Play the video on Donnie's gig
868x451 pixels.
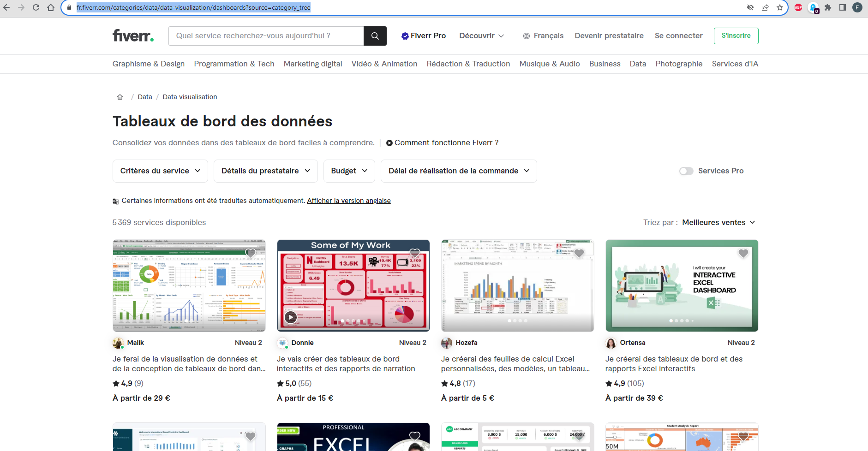[290, 317]
